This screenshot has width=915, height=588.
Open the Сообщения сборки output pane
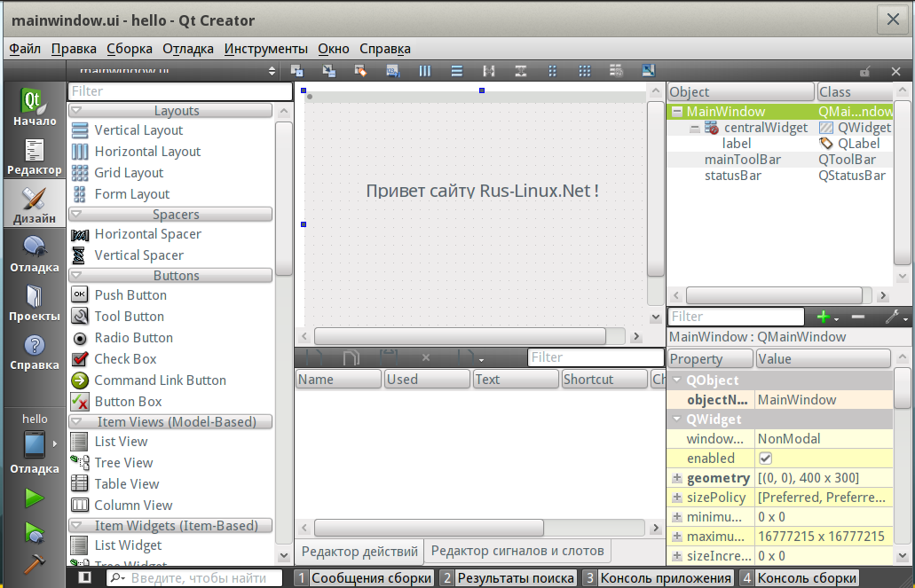pos(364,578)
